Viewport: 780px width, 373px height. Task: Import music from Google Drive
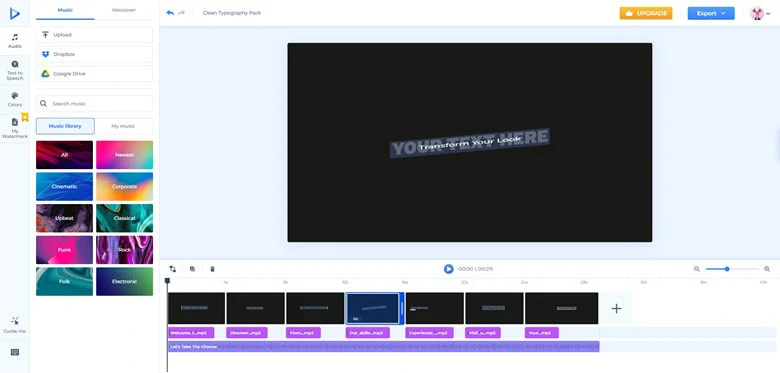(95, 74)
